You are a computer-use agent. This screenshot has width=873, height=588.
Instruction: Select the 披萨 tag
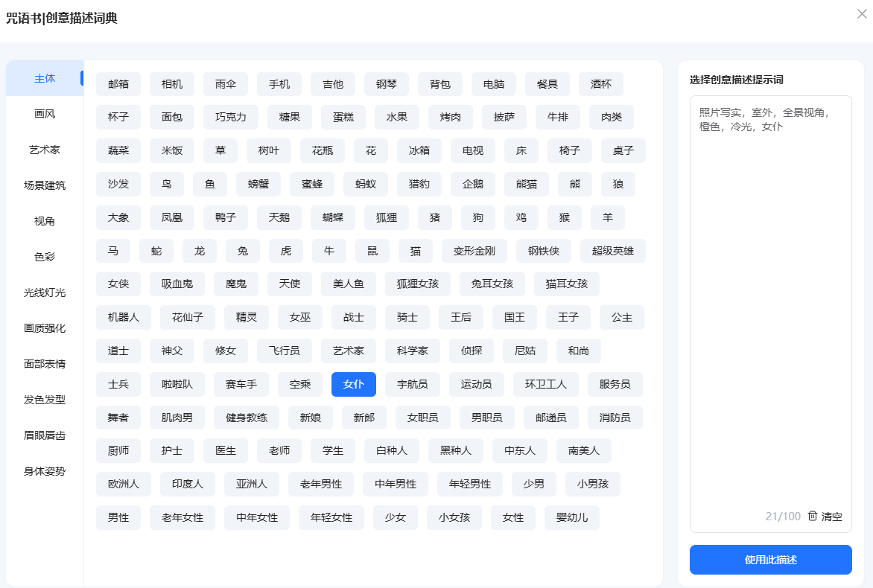click(x=504, y=118)
